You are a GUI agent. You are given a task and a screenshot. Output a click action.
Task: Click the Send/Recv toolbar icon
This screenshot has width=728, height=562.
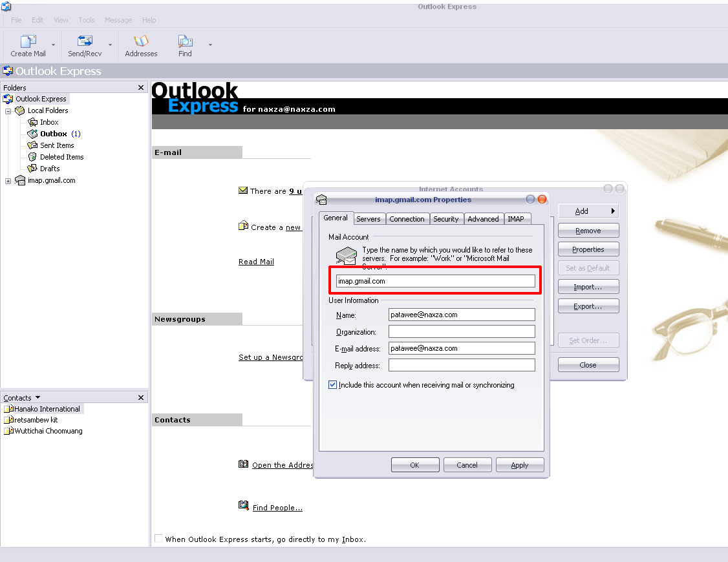click(85, 42)
